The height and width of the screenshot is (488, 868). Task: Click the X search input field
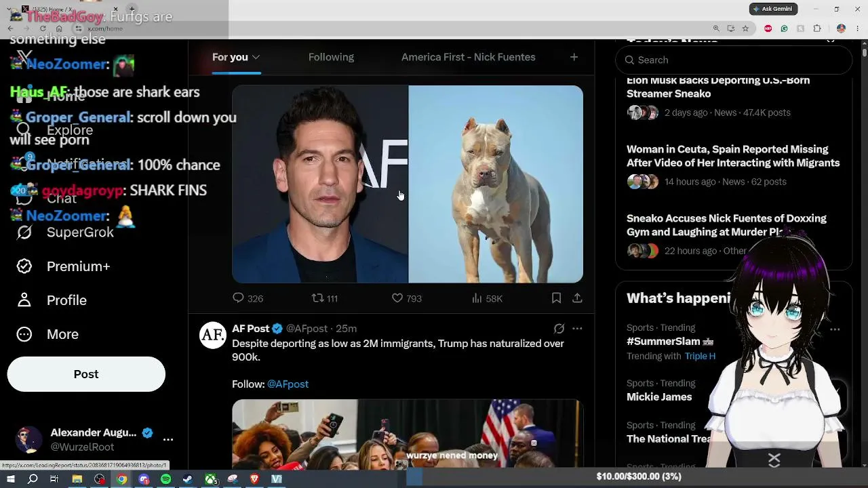coord(734,60)
